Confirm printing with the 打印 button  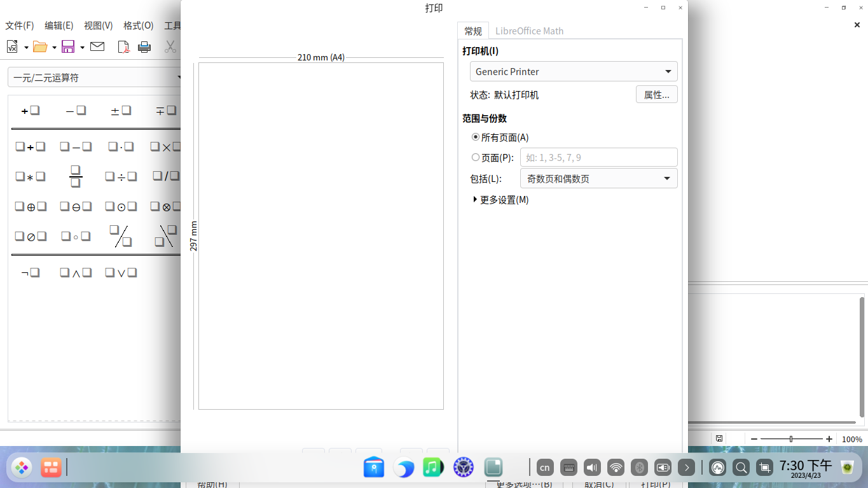655,484
